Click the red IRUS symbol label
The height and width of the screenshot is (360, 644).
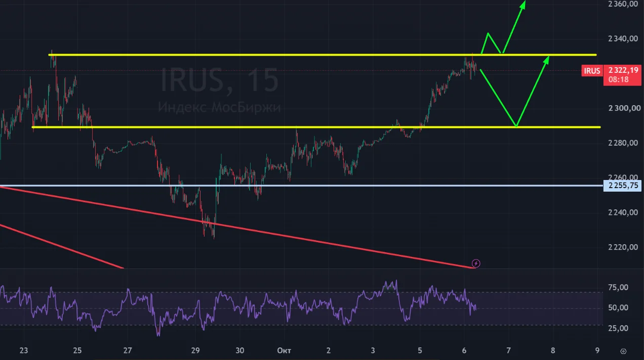coord(592,71)
